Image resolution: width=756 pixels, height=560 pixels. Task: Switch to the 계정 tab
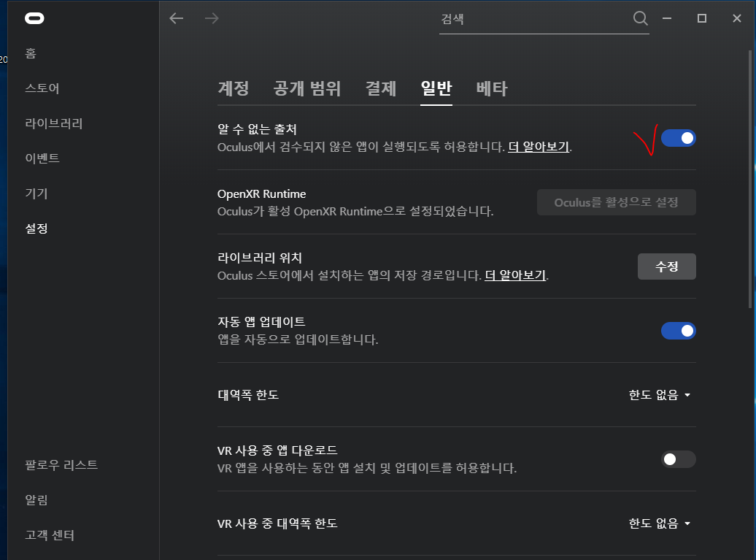click(x=234, y=88)
